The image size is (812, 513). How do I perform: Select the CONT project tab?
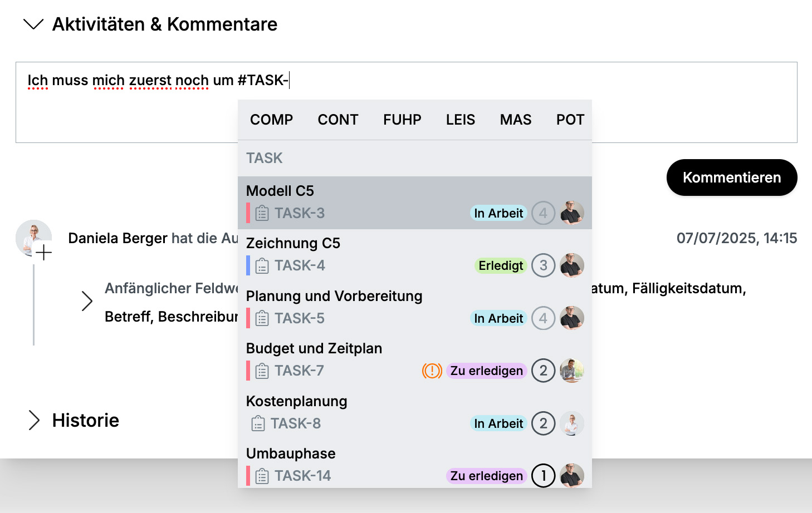(338, 120)
